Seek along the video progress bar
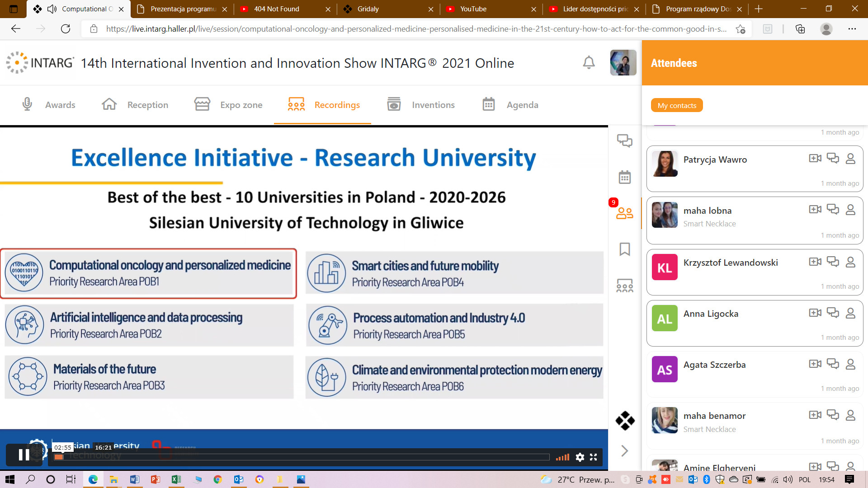 302,457
